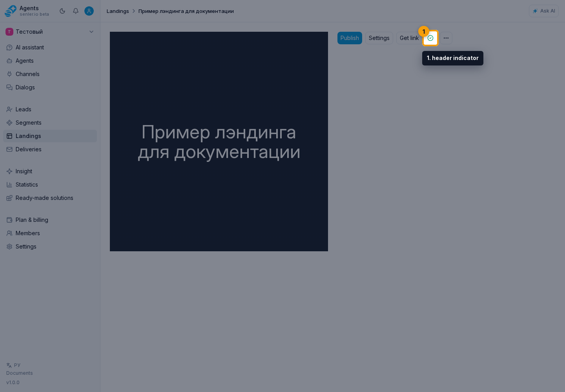Click the Settings gear icon
The width and height of the screenshot is (565, 392).
9,247
